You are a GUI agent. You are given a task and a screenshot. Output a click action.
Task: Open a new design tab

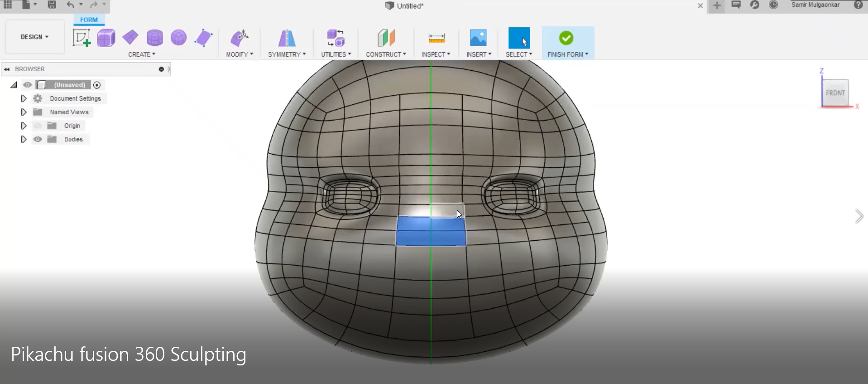click(717, 5)
